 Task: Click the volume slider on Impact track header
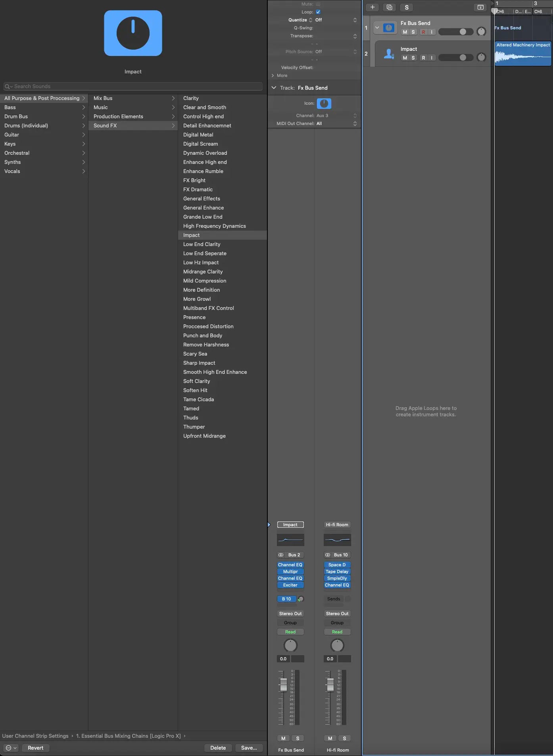coord(455,58)
